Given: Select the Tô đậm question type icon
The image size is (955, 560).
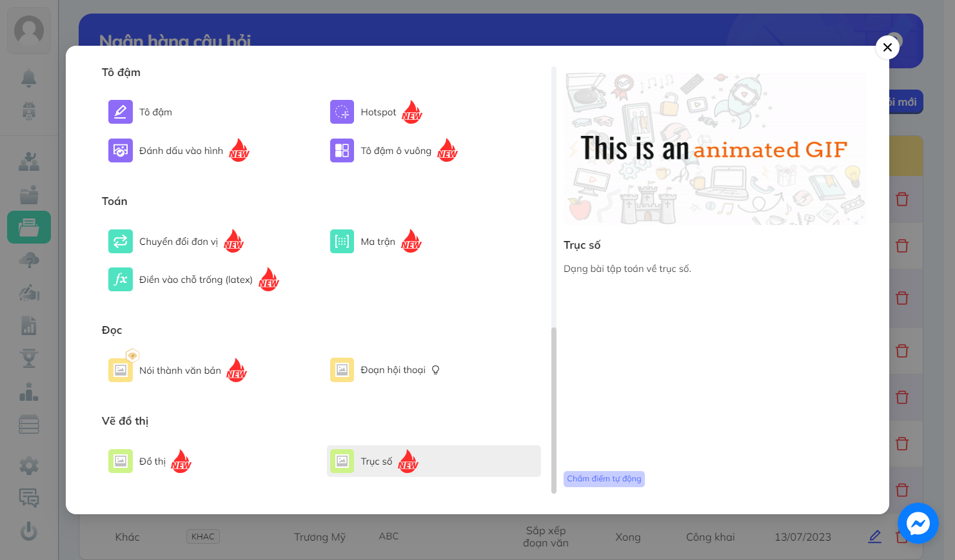Looking at the screenshot, I should 121,112.
